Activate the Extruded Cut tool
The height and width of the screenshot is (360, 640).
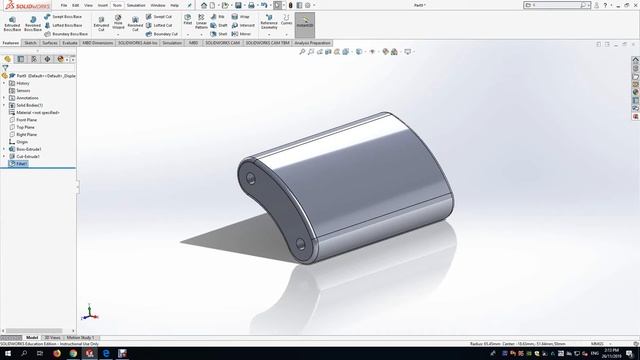[x=101, y=24]
